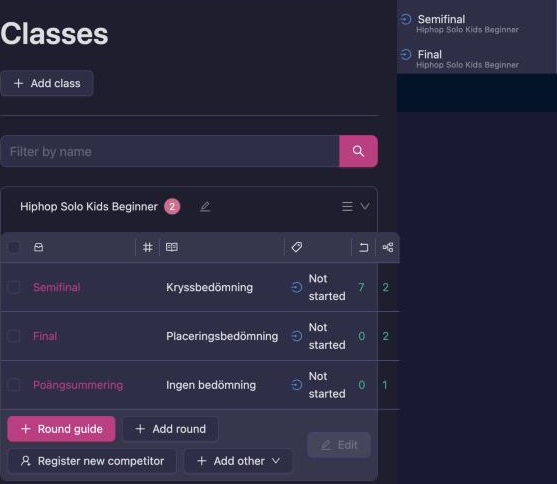
Task: Click the Add class button
Action: [47, 83]
